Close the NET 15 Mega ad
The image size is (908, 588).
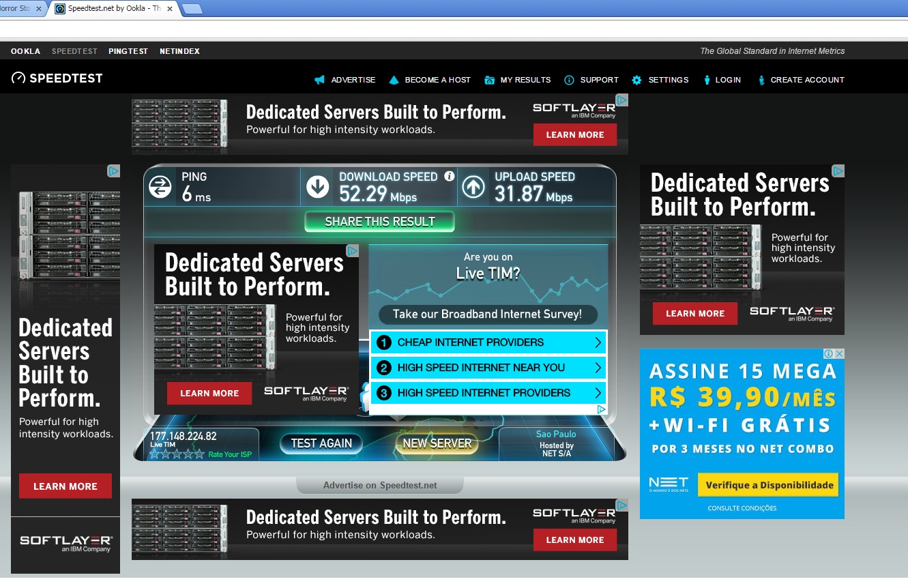840,354
